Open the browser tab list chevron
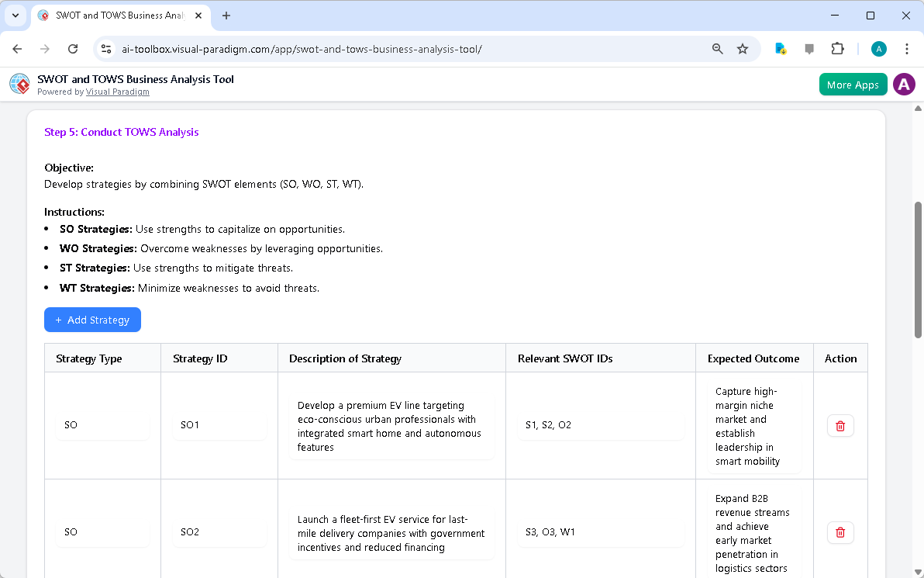924x578 pixels. tap(16, 16)
